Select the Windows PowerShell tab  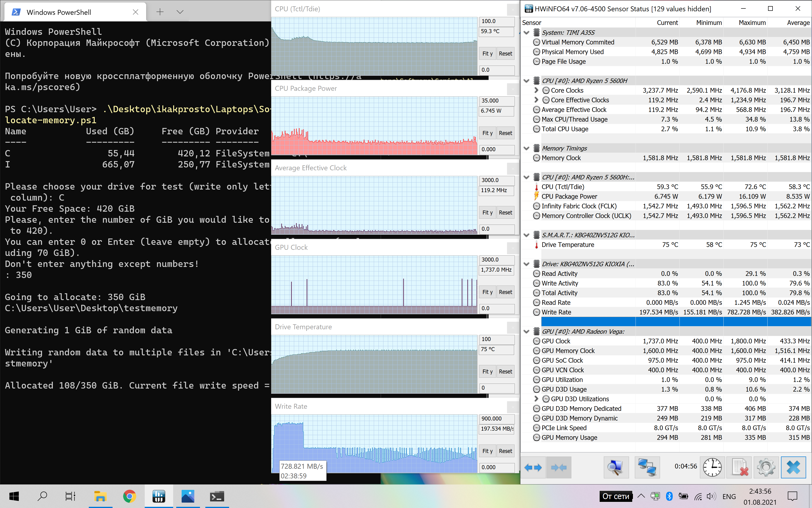(x=75, y=12)
